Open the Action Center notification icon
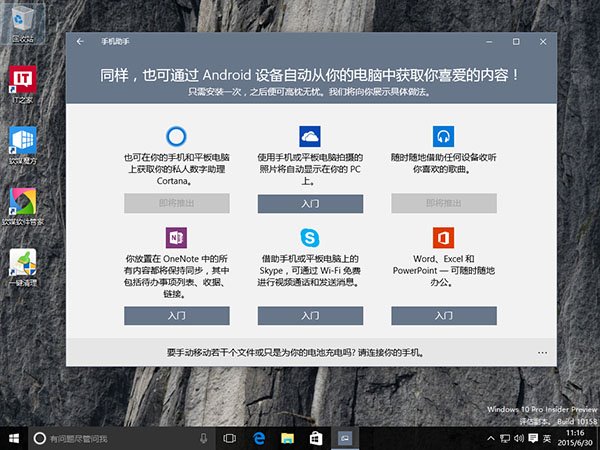Viewport: 600px width, 450px height. tap(533, 439)
